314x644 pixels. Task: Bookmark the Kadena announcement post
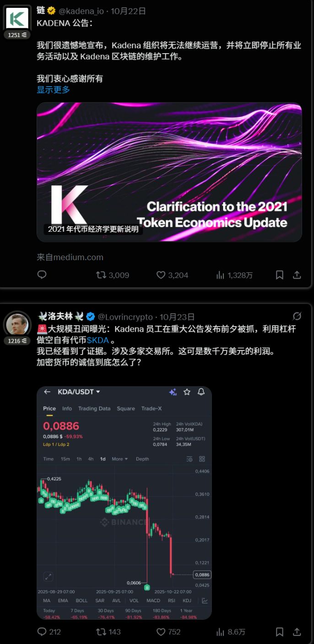click(279, 275)
